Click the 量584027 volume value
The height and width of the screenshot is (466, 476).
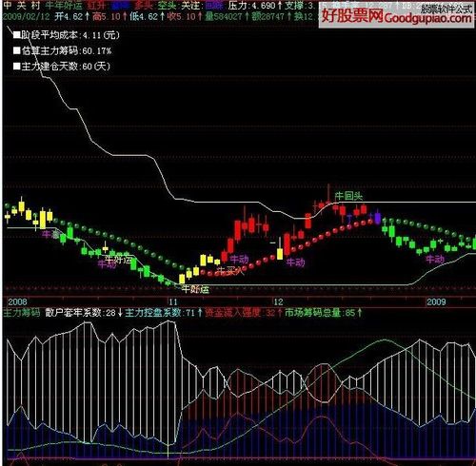(x=227, y=16)
